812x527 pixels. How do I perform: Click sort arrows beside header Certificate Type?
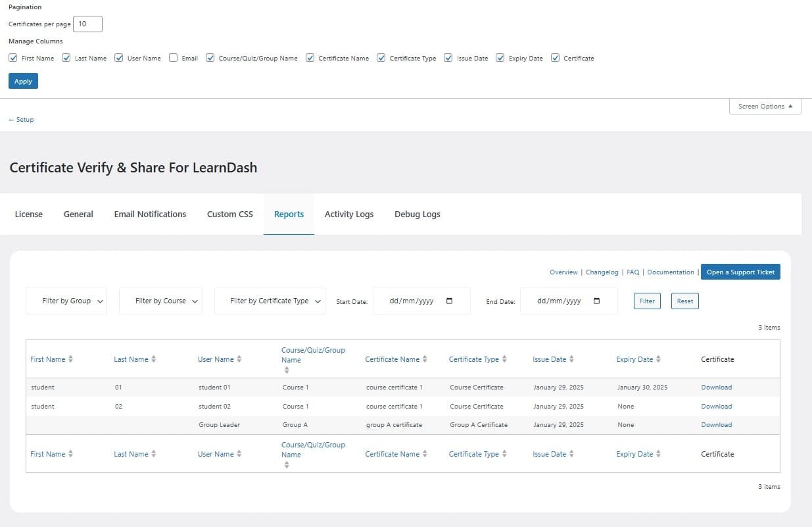(x=504, y=359)
